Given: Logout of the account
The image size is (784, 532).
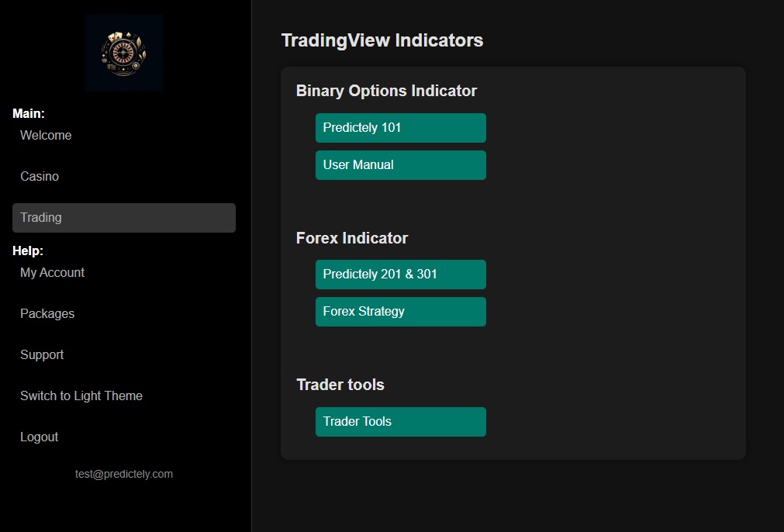Looking at the screenshot, I should (39, 437).
